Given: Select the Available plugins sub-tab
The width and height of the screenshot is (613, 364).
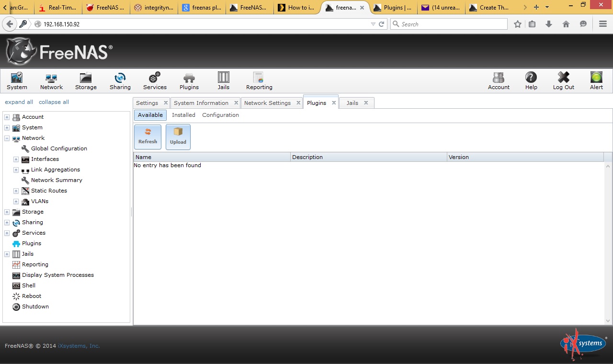Looking at the screenshot, I should (x=150, y=115).
